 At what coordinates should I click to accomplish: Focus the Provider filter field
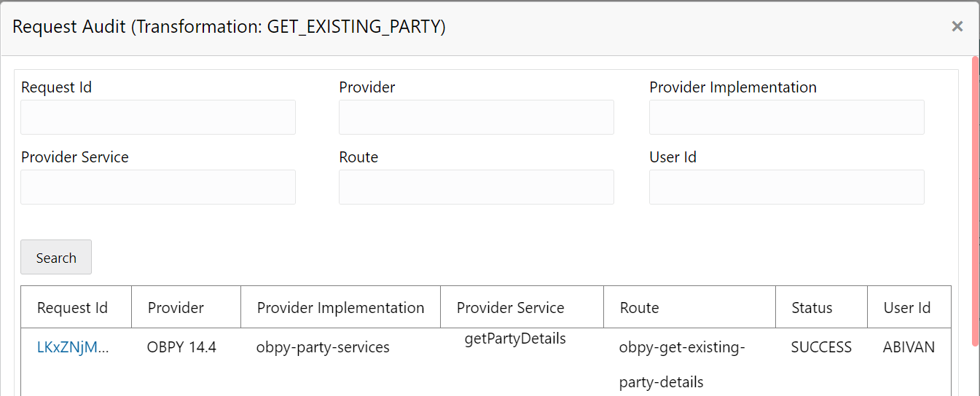click(x=476, y=117)
